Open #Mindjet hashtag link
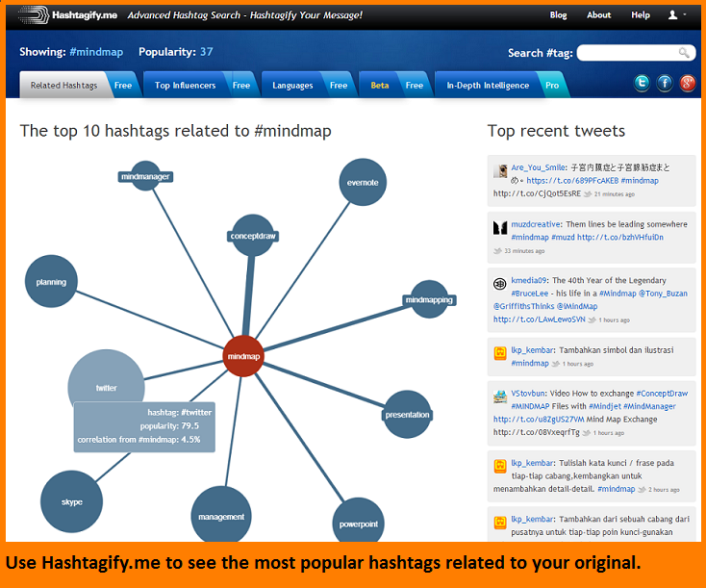 tap(605, 406)
